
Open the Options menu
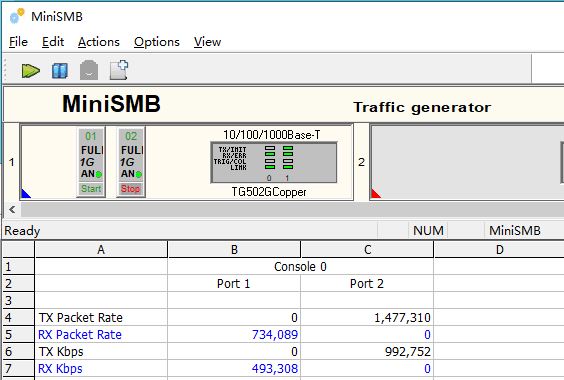(x=156, y=42)
